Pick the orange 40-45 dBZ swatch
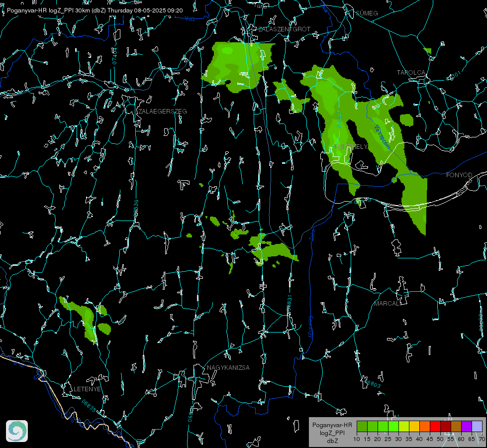 tap(425, 426)
